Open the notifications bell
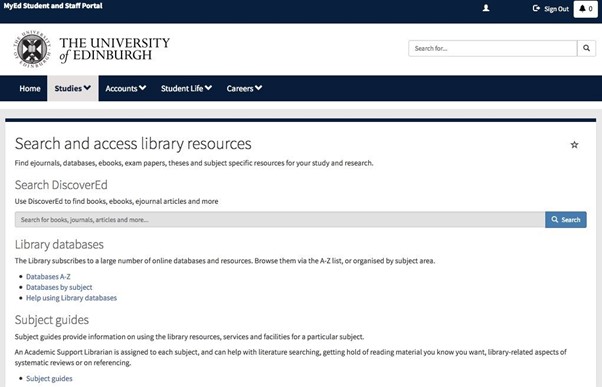Image resolution: width=602 pixels, height=387 pixels. 585,9
